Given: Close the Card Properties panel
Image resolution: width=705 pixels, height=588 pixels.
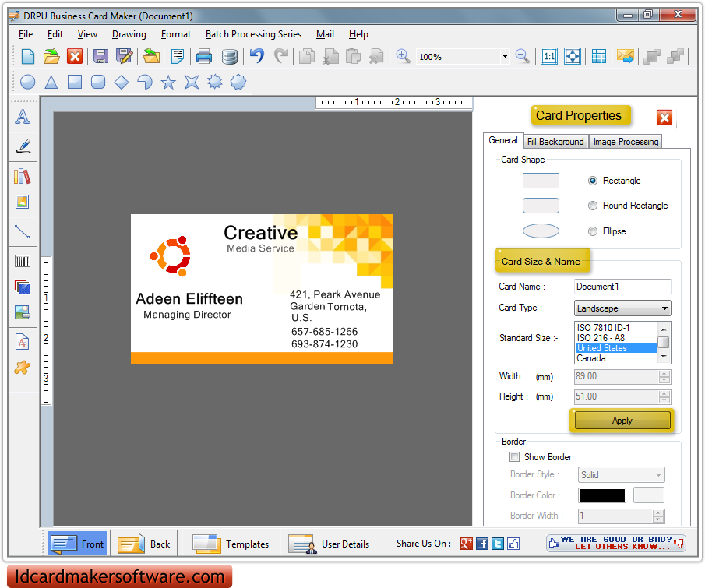Looking at the screenshot, I should pos(664,118).
